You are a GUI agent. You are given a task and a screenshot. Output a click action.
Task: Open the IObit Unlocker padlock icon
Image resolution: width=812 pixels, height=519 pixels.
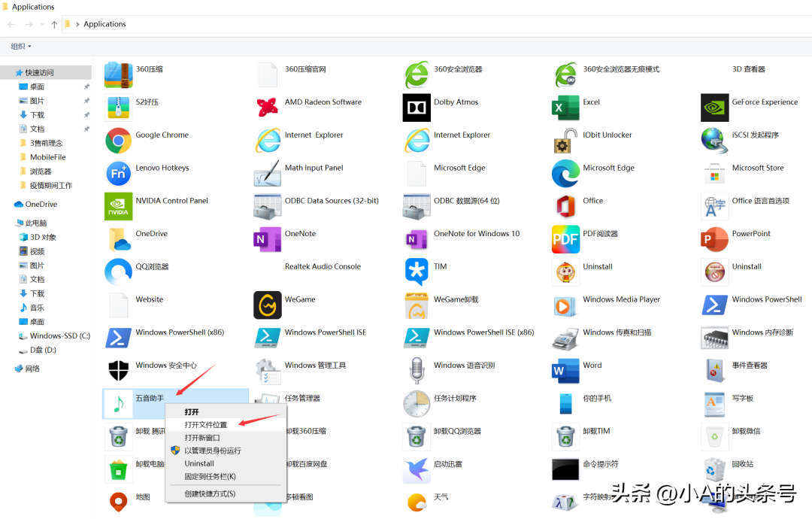[565, 141]
